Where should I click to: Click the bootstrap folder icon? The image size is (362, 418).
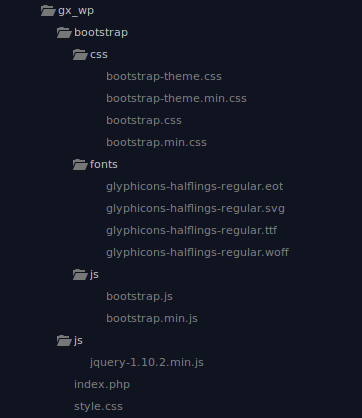tap(64, 33)
